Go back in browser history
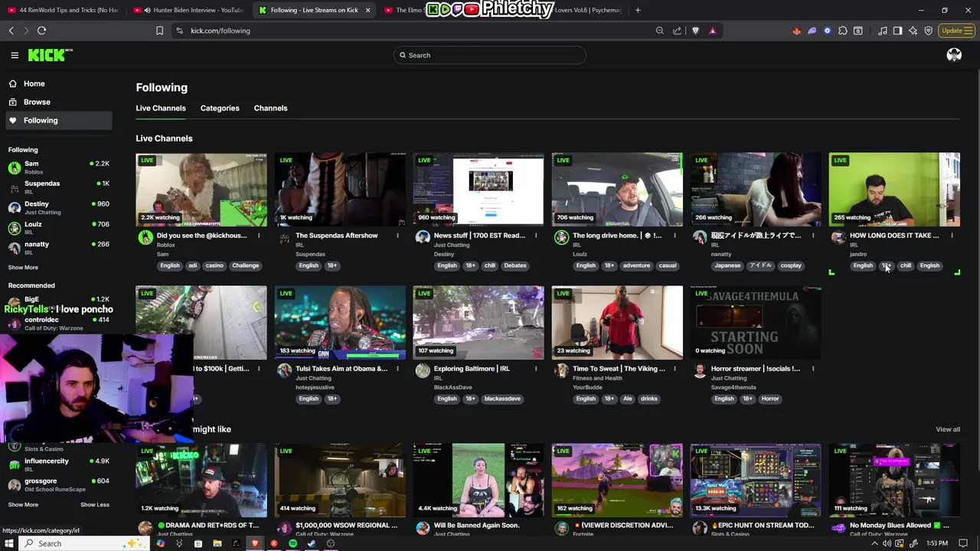The image size is (980, 551). pos(11,31)
